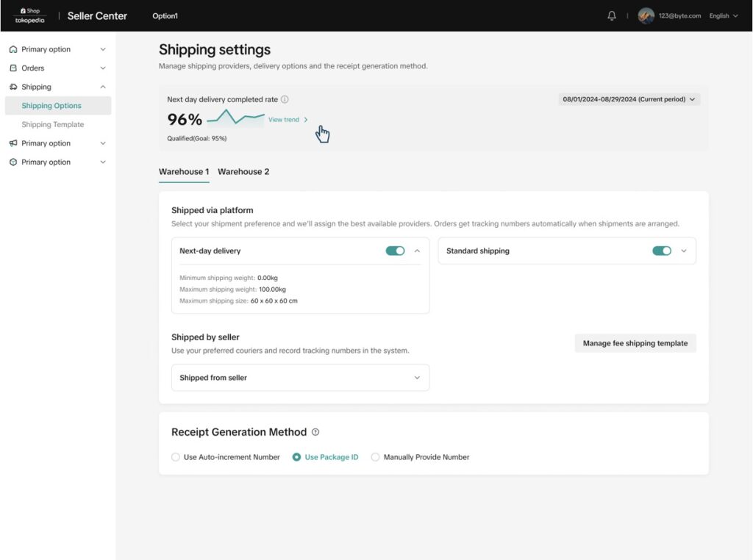Click the 123@byte.com account name

pyautogui.click(x=679, y=16)
